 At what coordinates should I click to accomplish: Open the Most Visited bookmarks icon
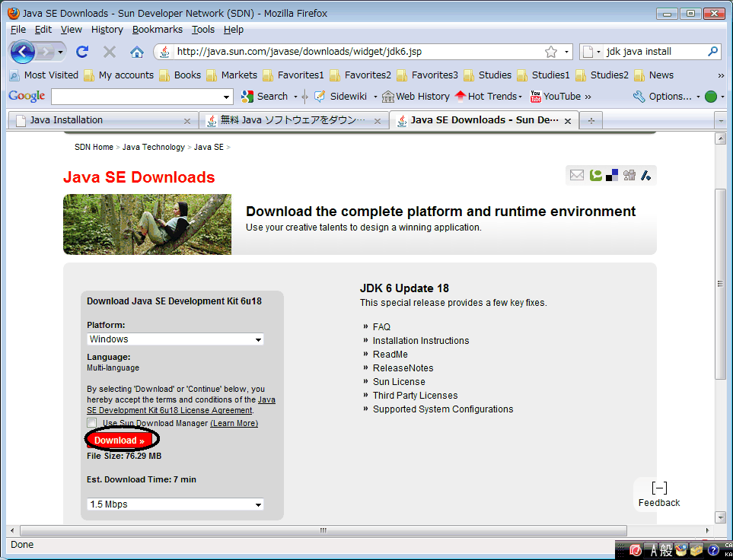[x=14, y=75]
